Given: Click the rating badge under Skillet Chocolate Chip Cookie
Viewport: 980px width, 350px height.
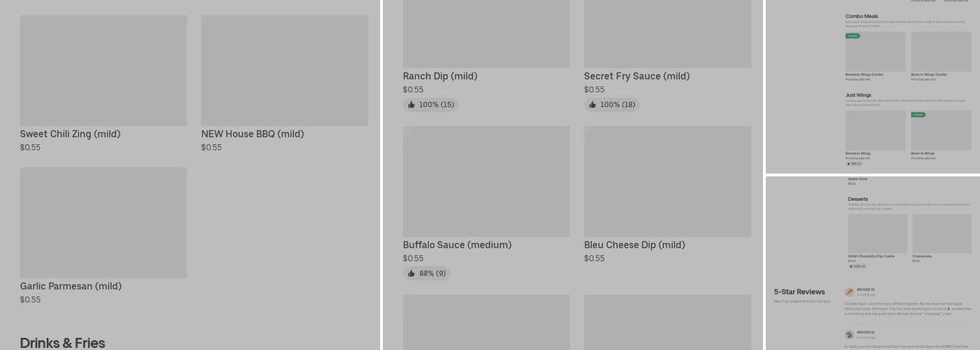Looking at the screenshot, I should 857,266.
